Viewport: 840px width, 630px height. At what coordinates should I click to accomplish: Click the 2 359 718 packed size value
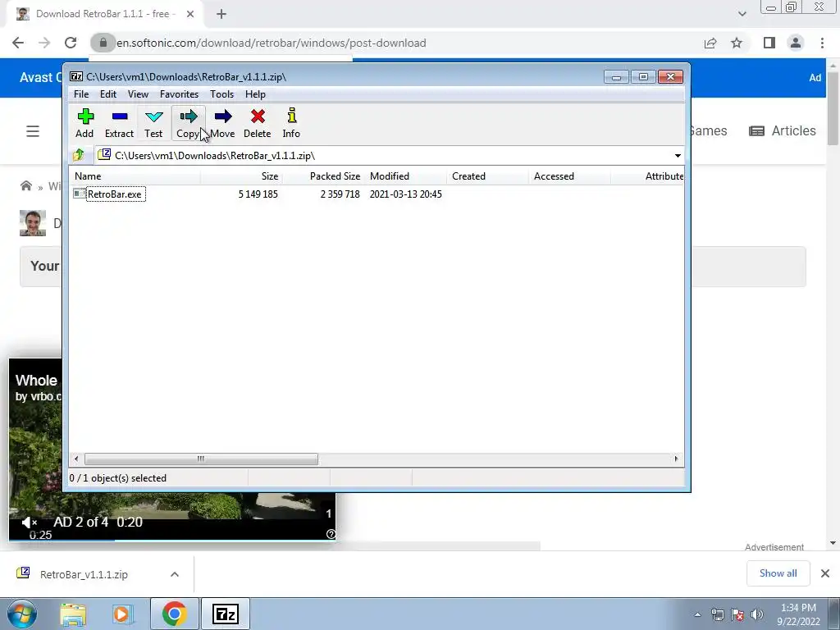click(340, 194)
